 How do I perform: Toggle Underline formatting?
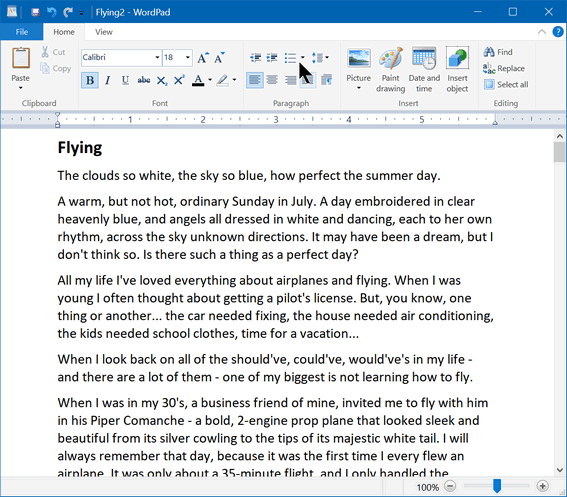tap(125, 80)
